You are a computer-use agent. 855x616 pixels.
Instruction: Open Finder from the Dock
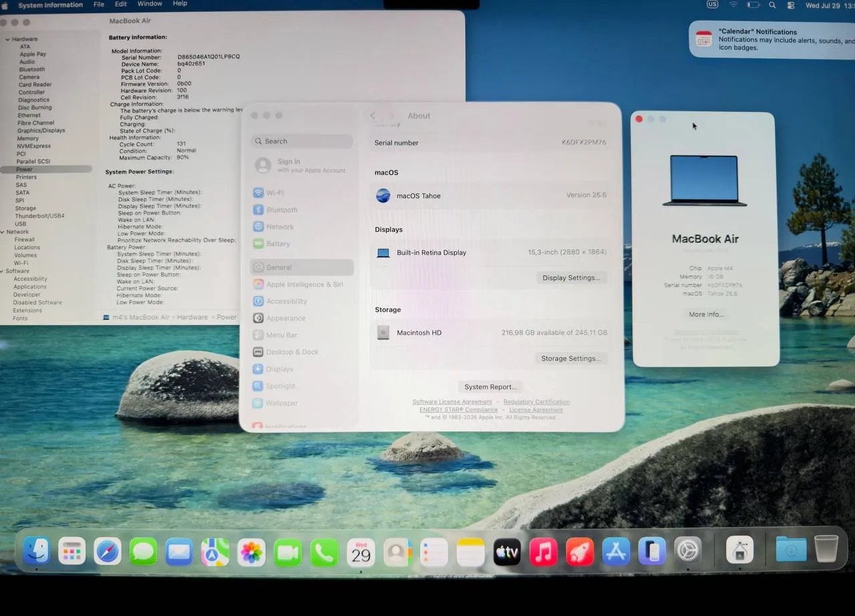click(x=37, y=551)
